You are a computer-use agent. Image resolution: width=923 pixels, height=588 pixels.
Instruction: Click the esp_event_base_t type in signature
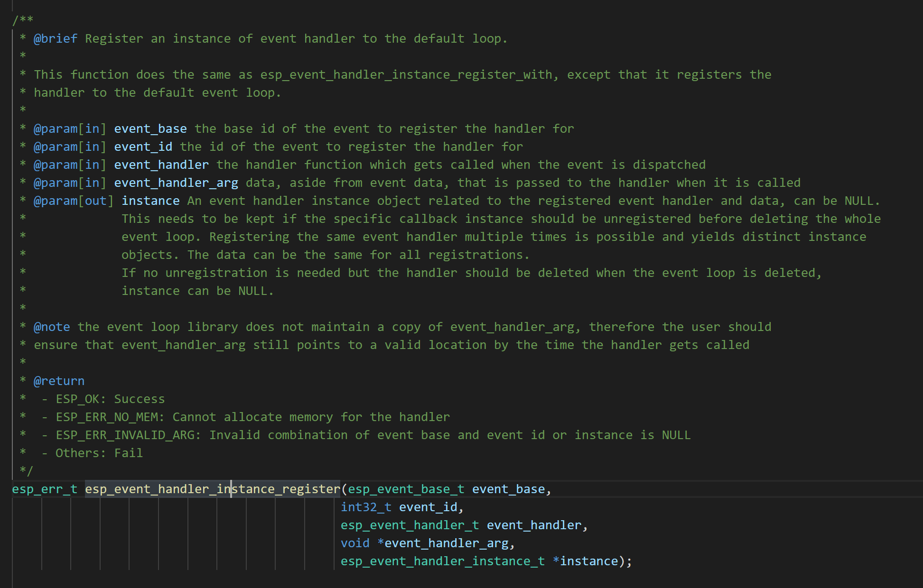pyautogui.click(x=406, y=489)
